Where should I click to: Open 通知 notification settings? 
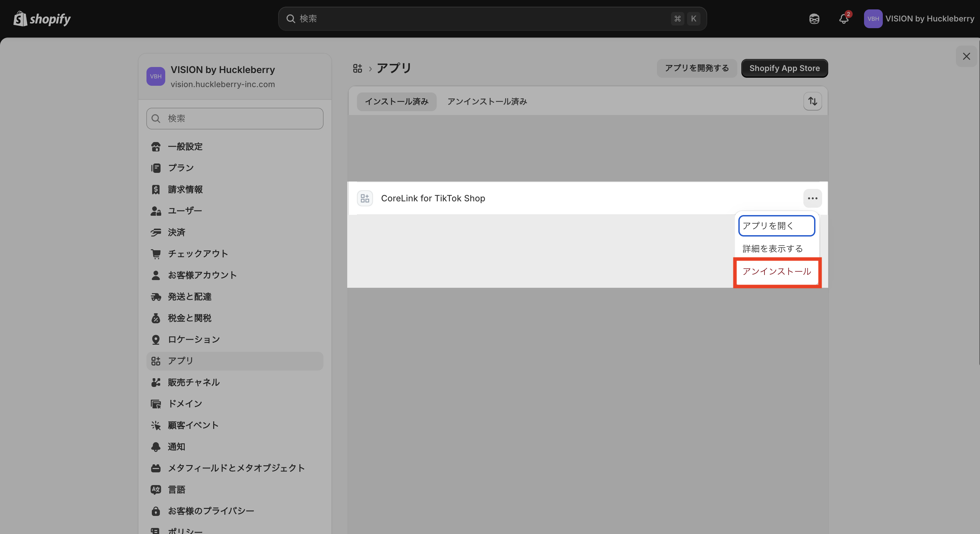tap(177, 447)
